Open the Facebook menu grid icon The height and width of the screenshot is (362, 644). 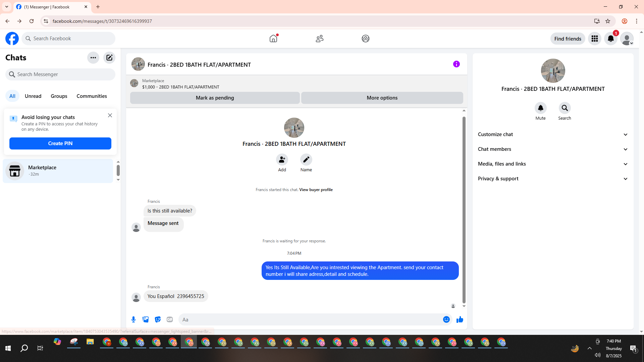(x=595, y=39)
